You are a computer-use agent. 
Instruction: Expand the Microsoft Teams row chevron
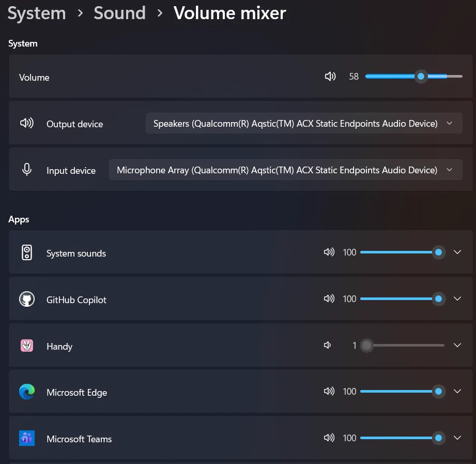coord(457,438)
